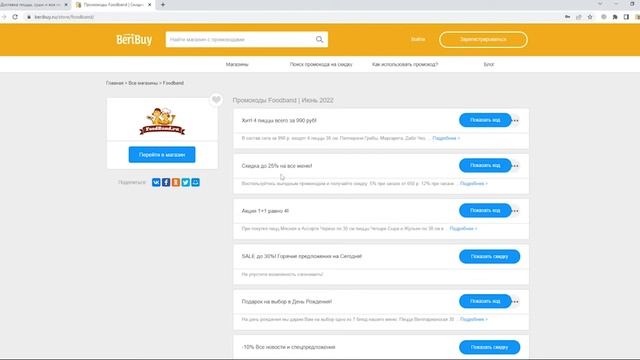Click the browser address bar URL
Image resolution: width=640 pixels, height=360 pixels.
[x=64, y=17]
